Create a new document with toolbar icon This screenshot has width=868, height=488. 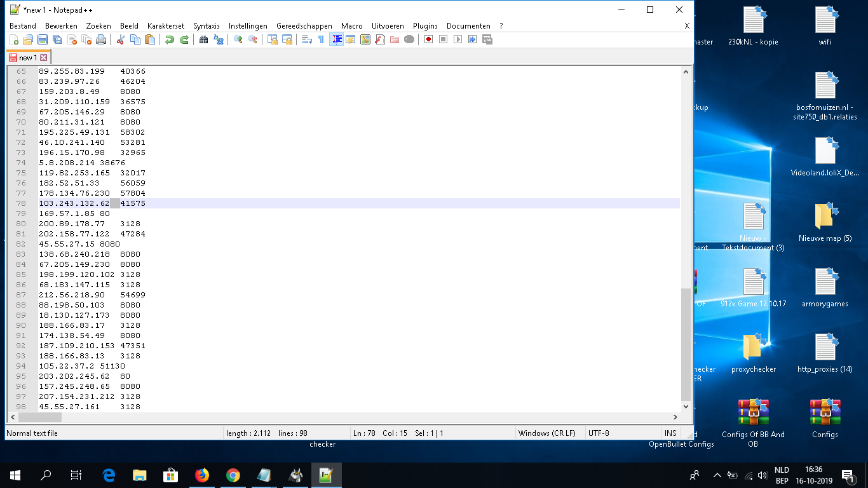click(x=13, y=39)
